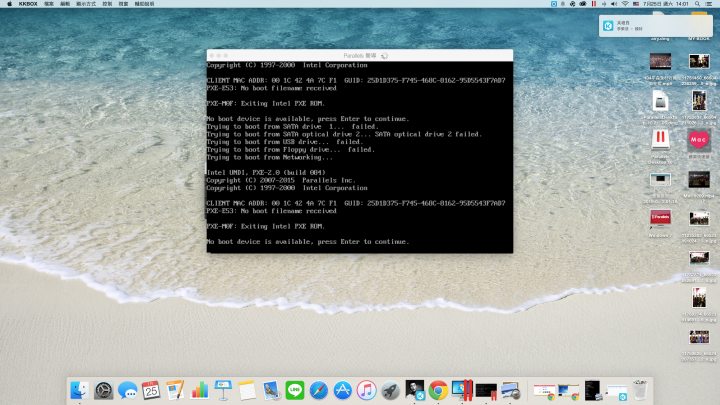Open the Apple menu
The image size is (720, 405).
[9, 4]
